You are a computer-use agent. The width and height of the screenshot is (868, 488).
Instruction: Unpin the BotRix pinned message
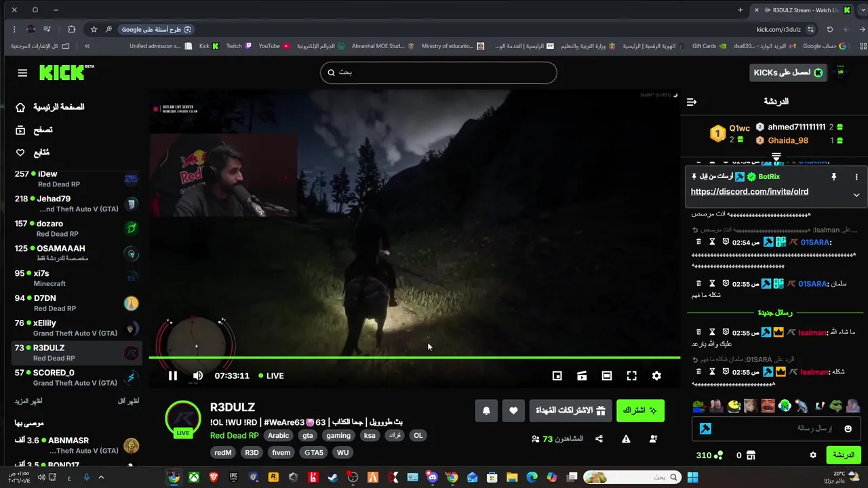833,177
